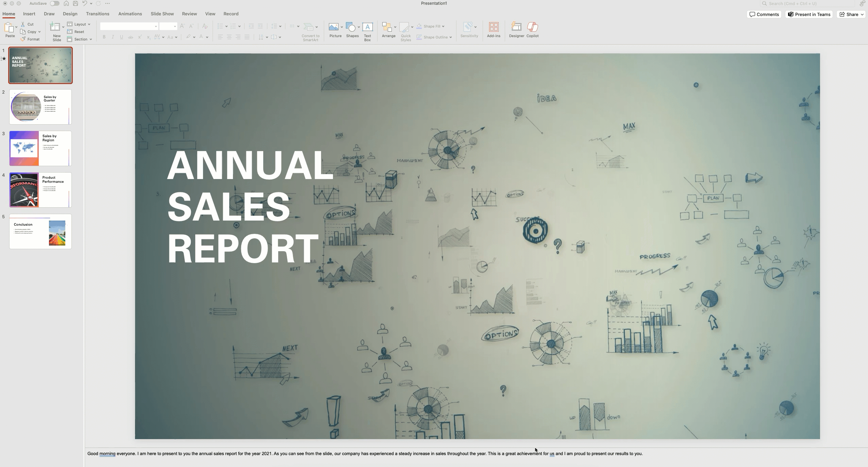This screenshot has width=868, height=467.
Task: Click the Cut scissors icon
Action: point(23,24)
